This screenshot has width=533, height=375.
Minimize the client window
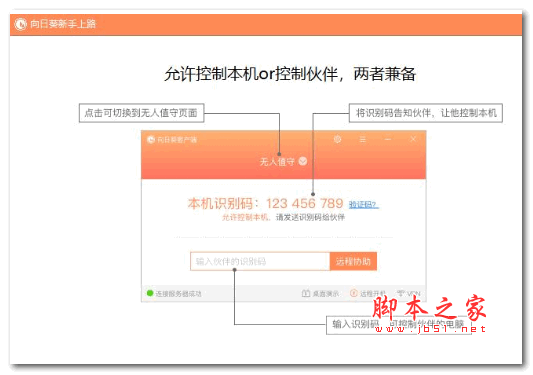[x=388, y=139]
